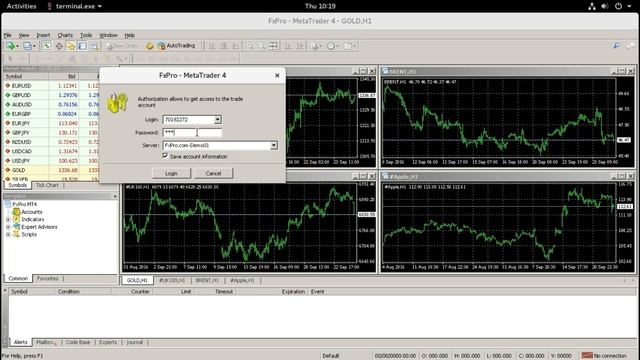Expand the Scripts tree node
Screen dimensions: 640x360
[8, 235]
